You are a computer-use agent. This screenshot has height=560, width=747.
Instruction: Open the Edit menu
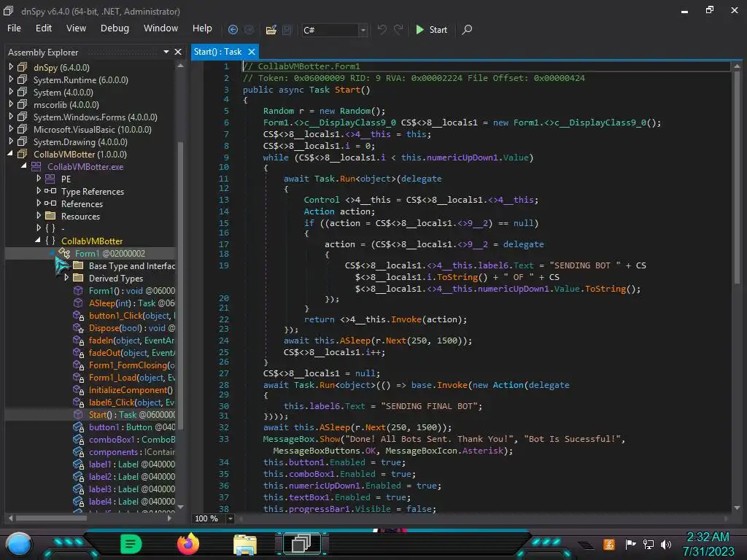43,28
